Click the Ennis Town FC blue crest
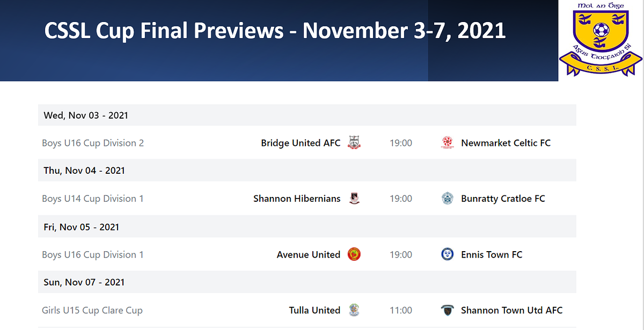Screen dimensions: 644x330 click(447, 254)
